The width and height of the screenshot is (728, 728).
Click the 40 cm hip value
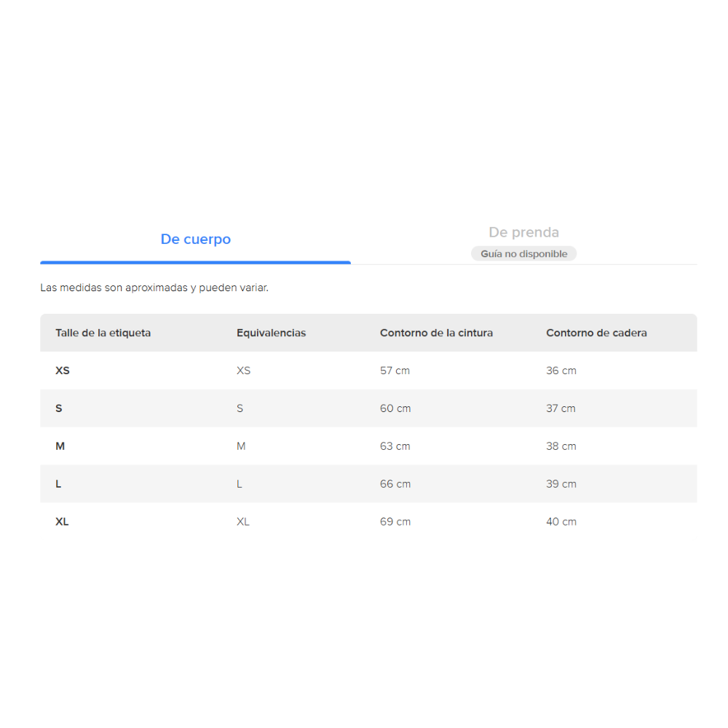tap(561, 522)
